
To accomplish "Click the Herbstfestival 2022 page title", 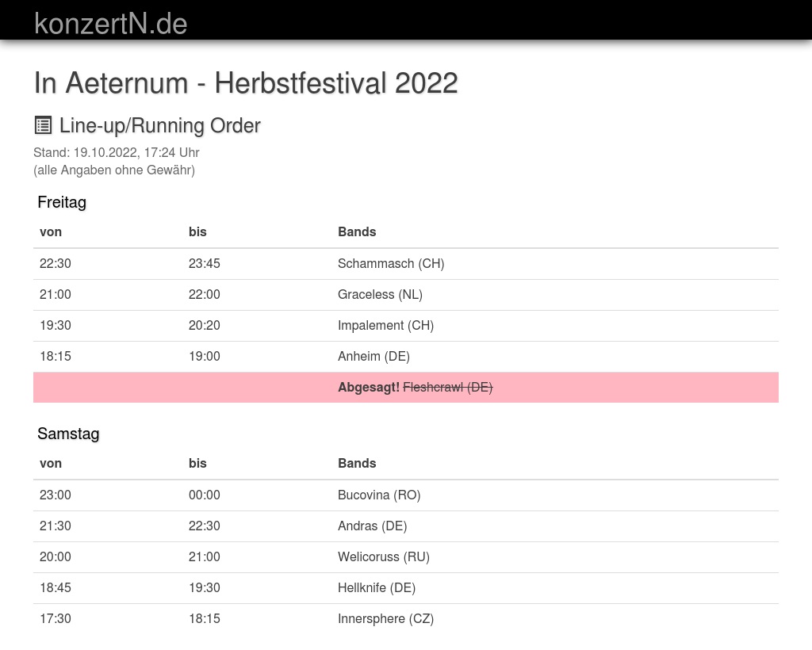I will tap(246, 82).
